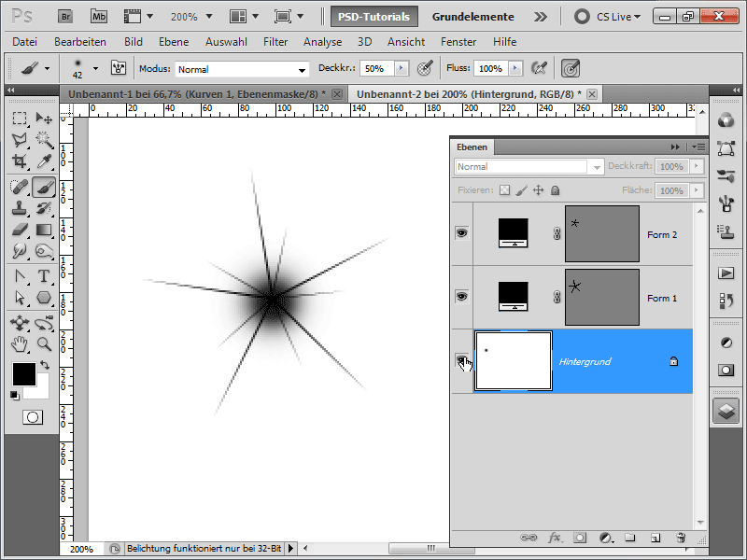
Task: Select the Ebenen panel tab
Action: pyautogui.click(x=472, y=147)
